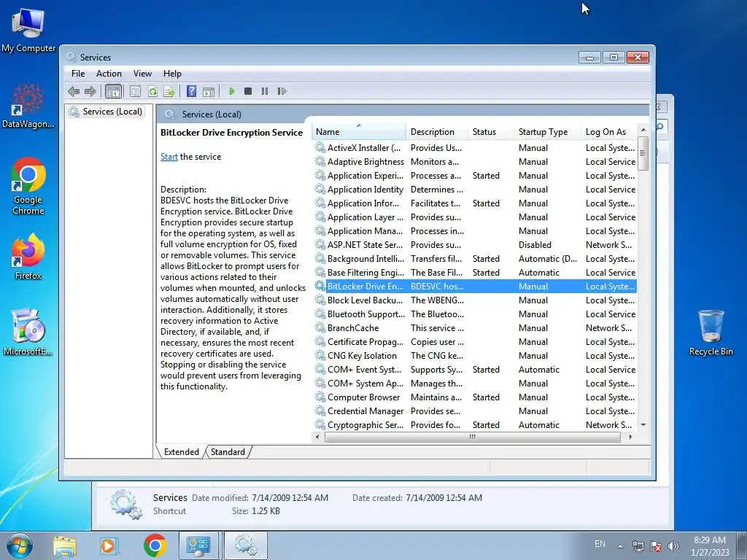Open the Help menu
Screen dimensions: 747x560
172,74
